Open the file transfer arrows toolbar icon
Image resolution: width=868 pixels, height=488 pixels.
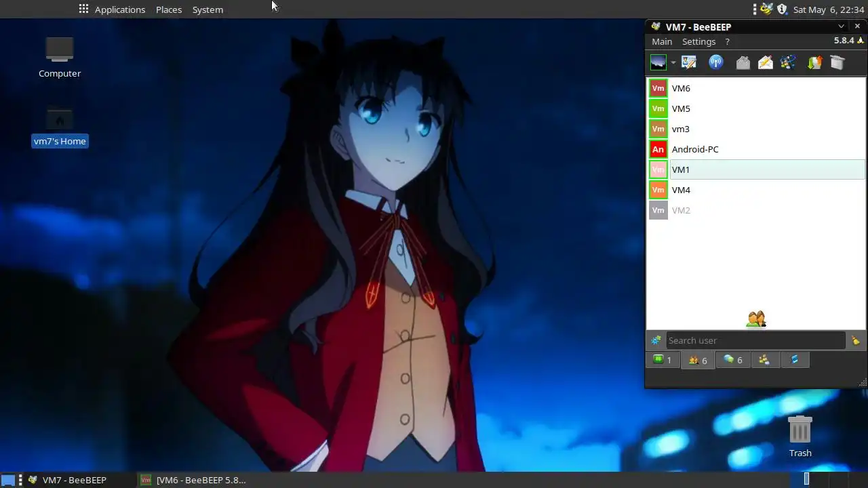tap(815, 62)
